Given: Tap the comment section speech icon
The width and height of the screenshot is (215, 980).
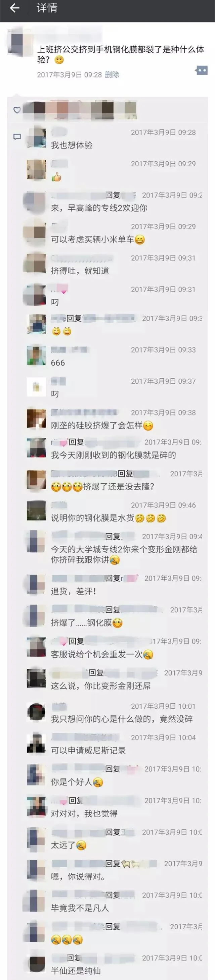Looking at the screenshot, I should click(x=17, y=137).
